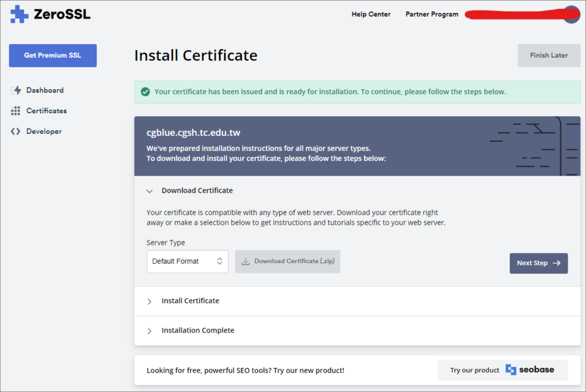This screenshot has height=392, width=586.
Task: Click the Certificates grid icon
Action: (x=15, y=110)
